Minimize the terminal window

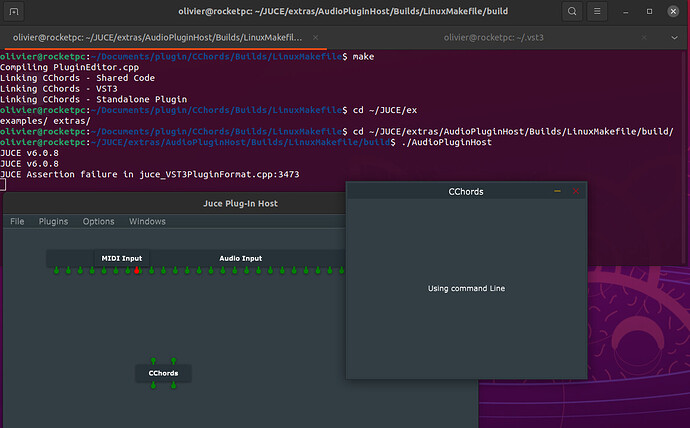click(625, 12)
